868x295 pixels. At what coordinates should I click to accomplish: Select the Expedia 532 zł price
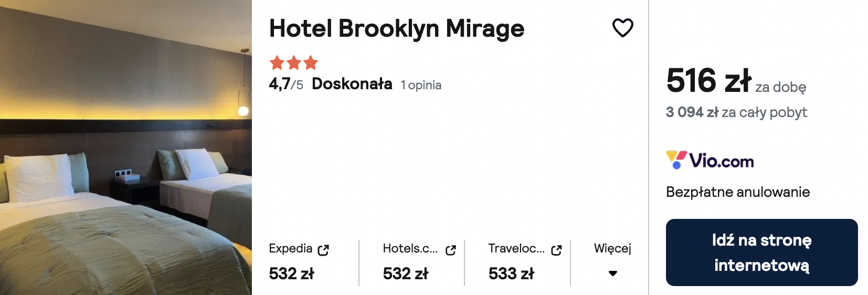[x=291, y=273]
